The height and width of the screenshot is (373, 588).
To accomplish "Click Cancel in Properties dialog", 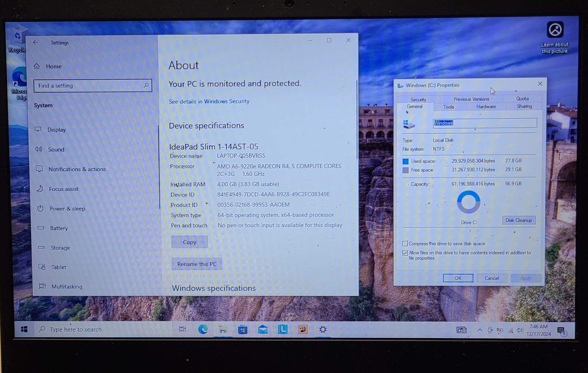I will click(x=492, y=278).
